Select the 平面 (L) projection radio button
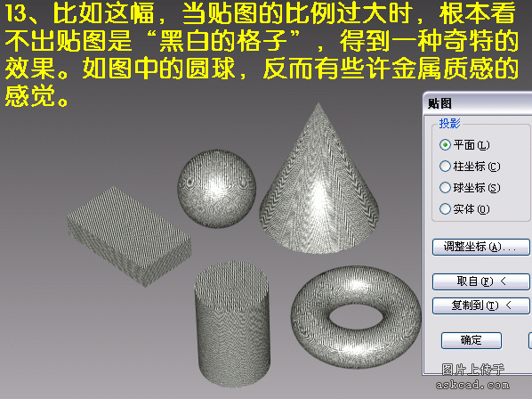The width and height of the screenshot is (532, 399). pyautogui.click(x=464, y=145)
